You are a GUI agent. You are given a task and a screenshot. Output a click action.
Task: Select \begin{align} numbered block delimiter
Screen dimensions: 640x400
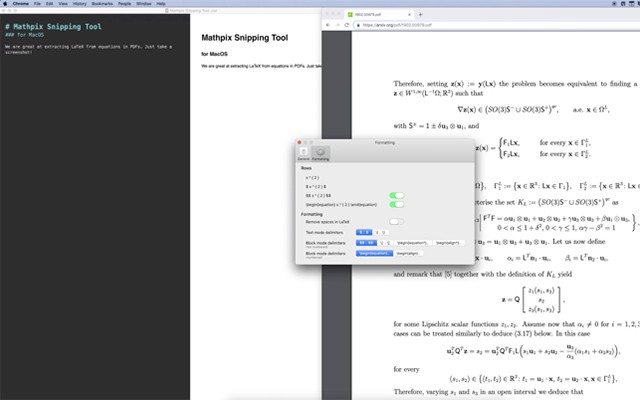pos(408,253)
